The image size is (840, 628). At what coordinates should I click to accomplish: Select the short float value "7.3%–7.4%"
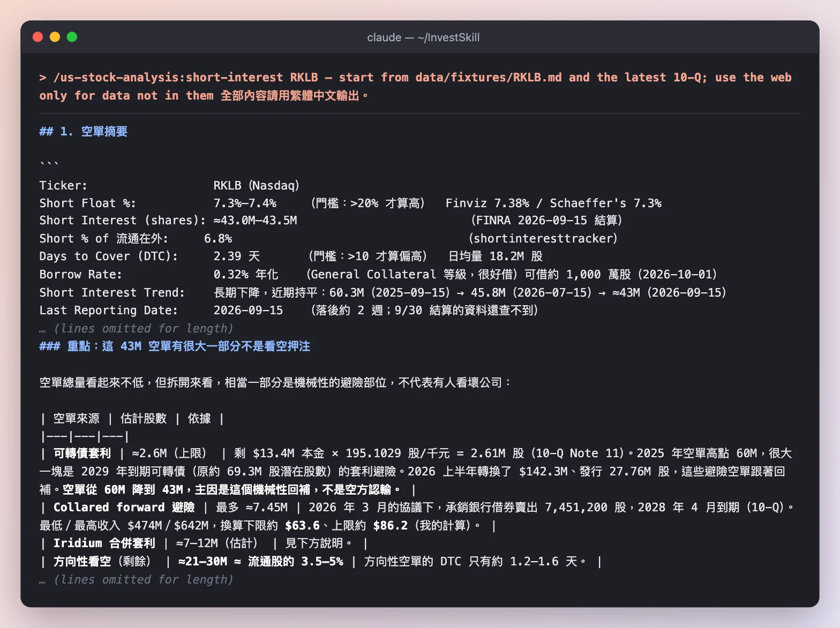pyautogui.click(x=245, y=203)
